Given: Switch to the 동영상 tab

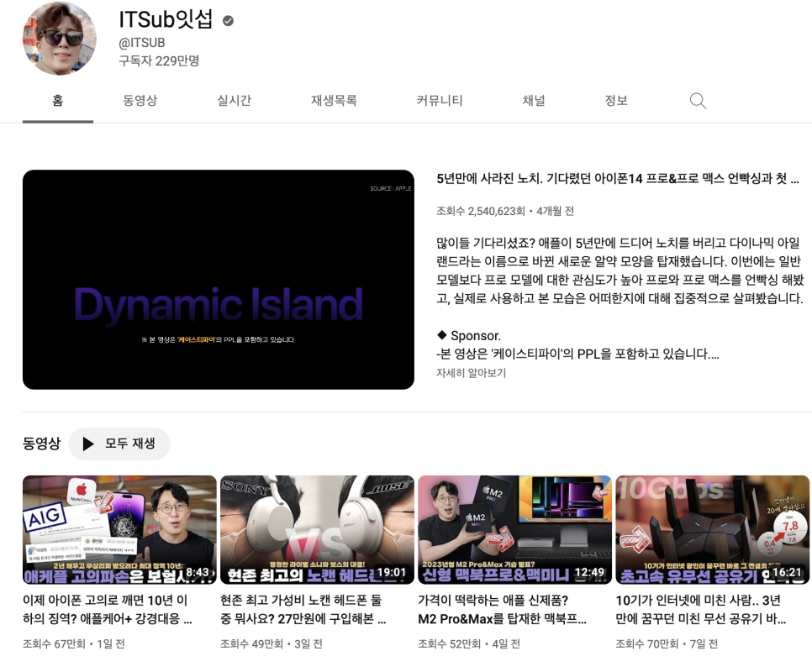Looking at the screenshot, I should point(140,100).
